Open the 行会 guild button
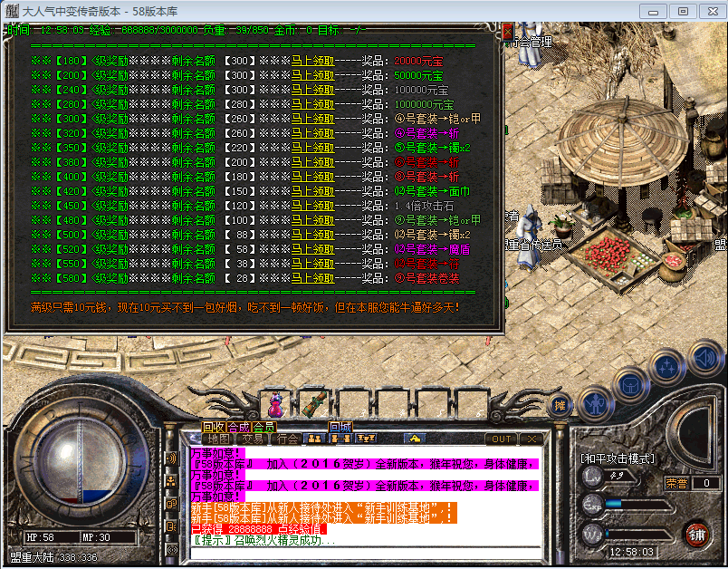This screenshot has height=569, width=728. point(287,439)
